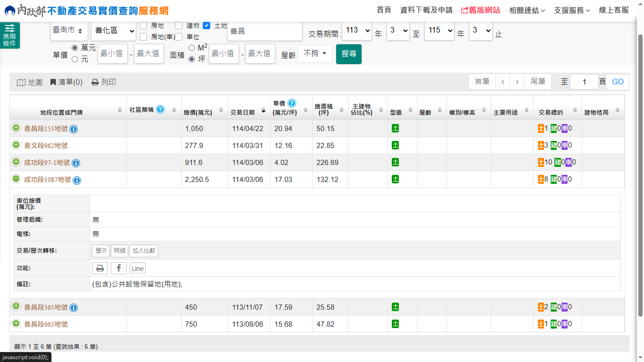Viewport: 644px width, 362px height.
Task: Expand the 善文段962地號 row
Action: [x=16, y=145]
